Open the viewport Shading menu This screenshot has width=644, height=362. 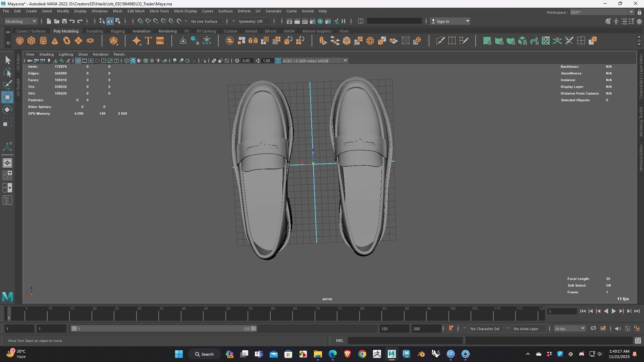click(46, 54)
